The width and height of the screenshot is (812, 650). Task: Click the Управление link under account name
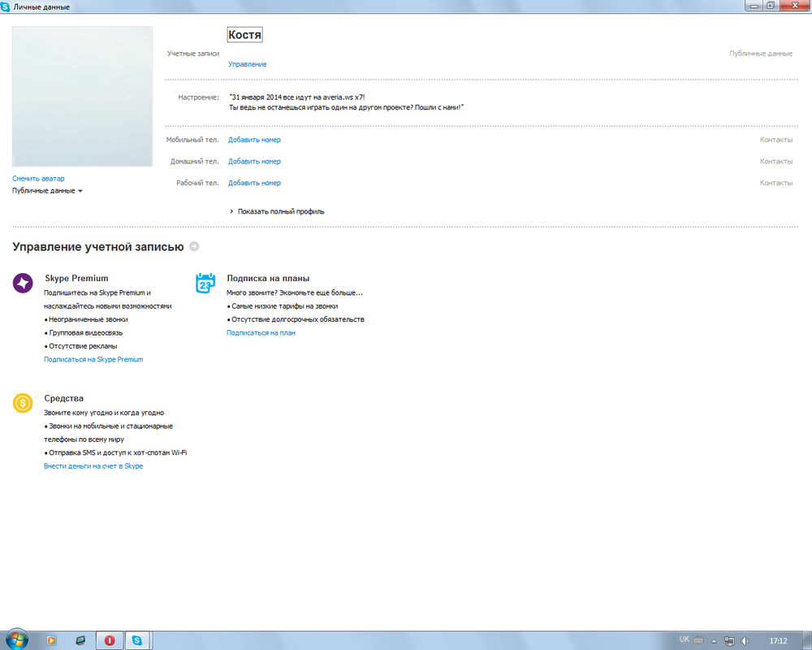247,64
